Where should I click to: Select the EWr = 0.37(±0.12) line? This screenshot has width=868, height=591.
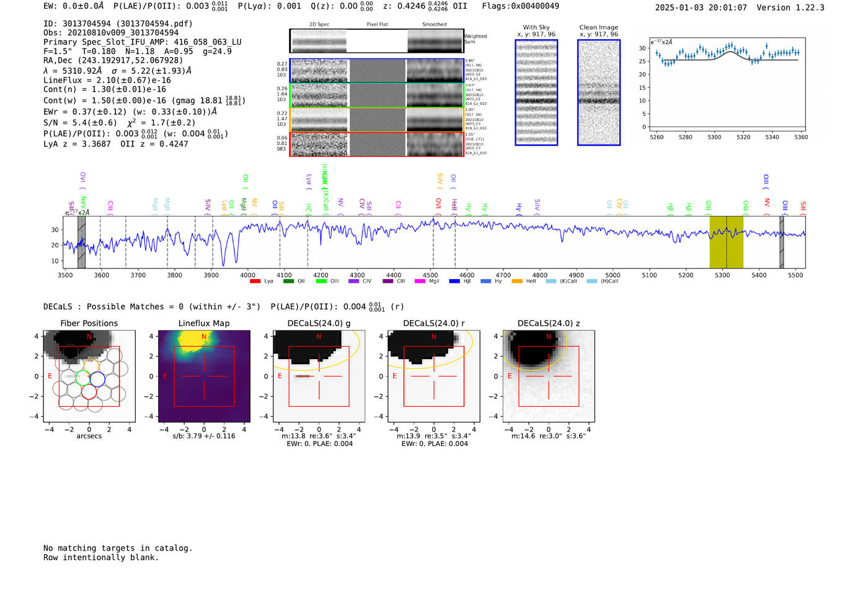tap(130, 112)
